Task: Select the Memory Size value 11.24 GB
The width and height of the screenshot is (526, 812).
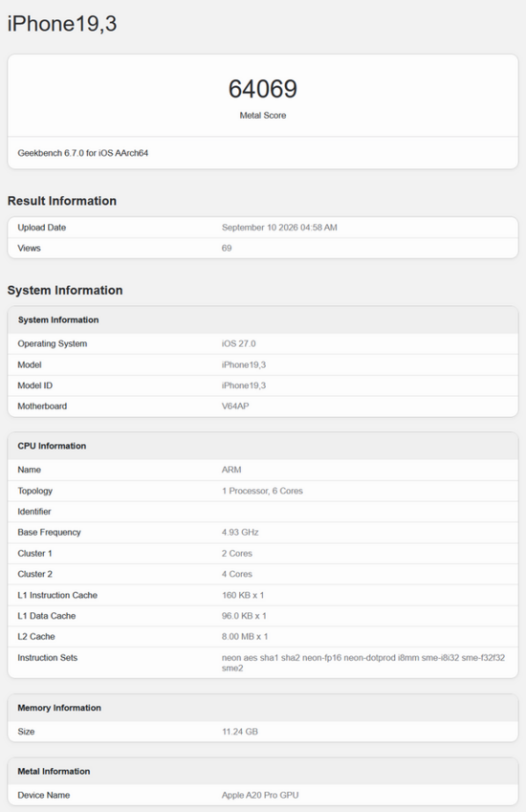Action: [240, 732]
